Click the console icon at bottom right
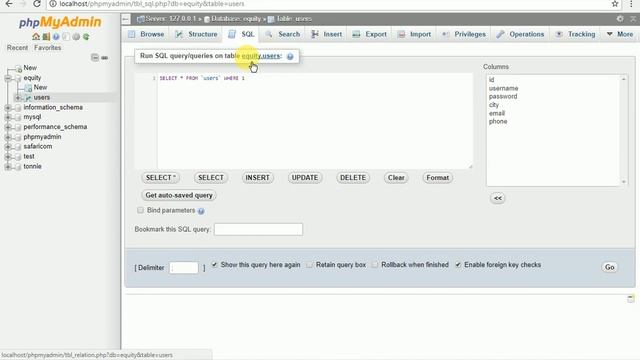Image resolution: width=640 pixels, height=360 pixels. tap(631, 299)
